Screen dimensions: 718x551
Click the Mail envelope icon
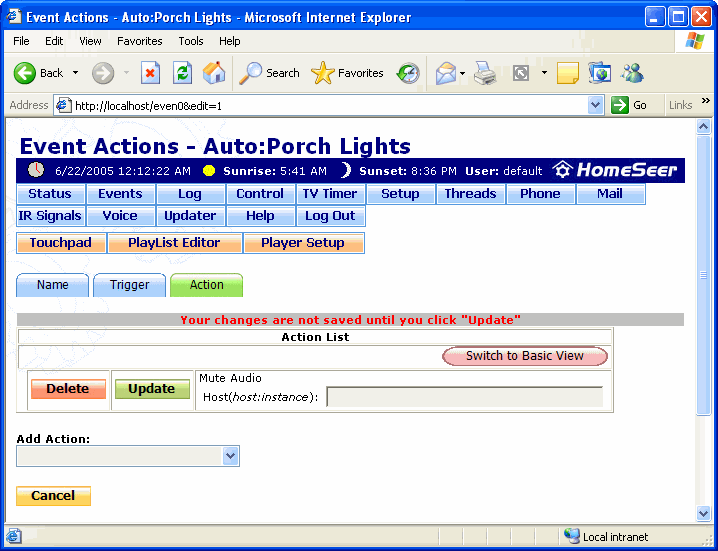tap(446, 73)
